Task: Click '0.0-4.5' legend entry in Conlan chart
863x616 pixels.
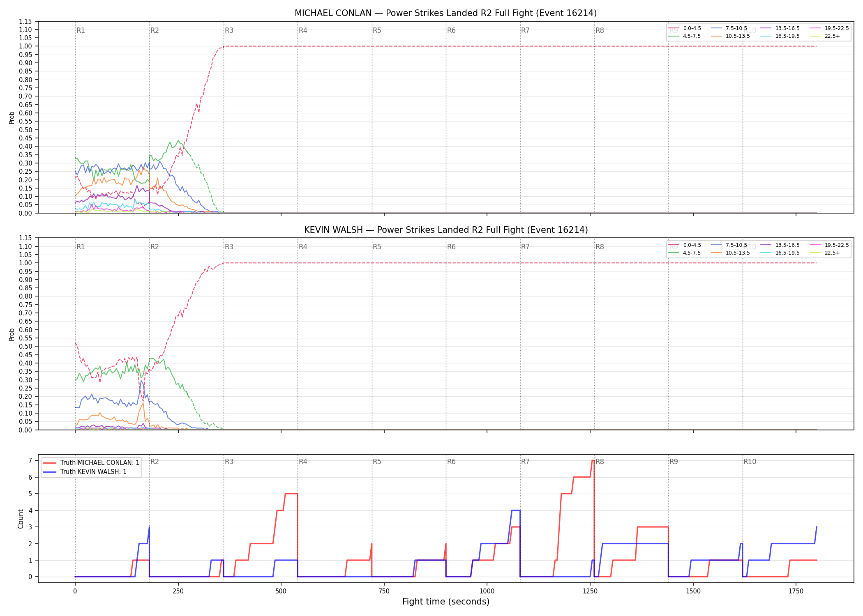Action: click(685, 28)
